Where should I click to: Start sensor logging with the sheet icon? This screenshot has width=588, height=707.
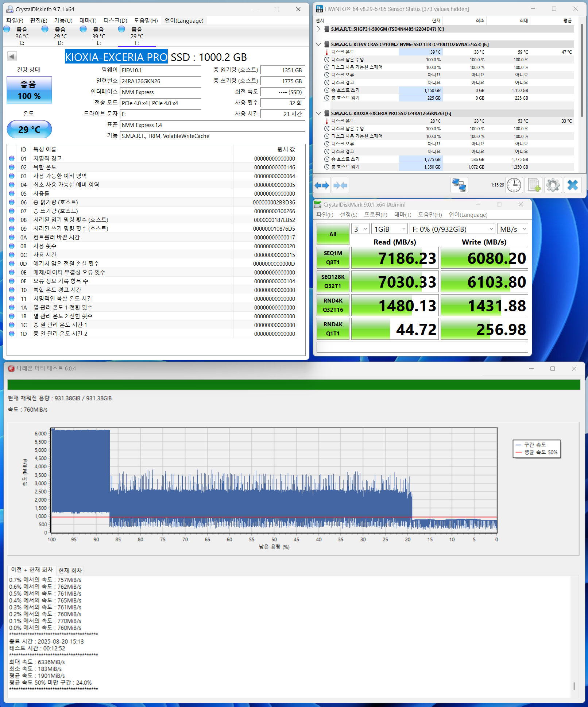(534, 185)
